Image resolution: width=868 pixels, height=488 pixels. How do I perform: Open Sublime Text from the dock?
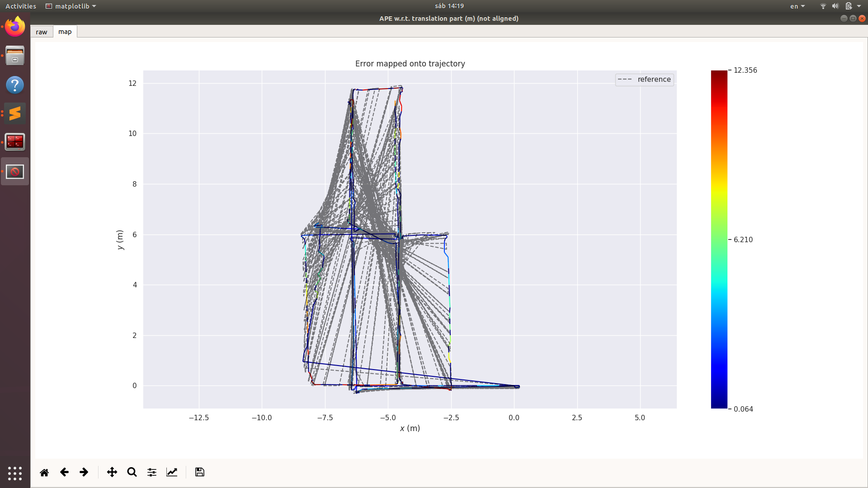(14, 113)
